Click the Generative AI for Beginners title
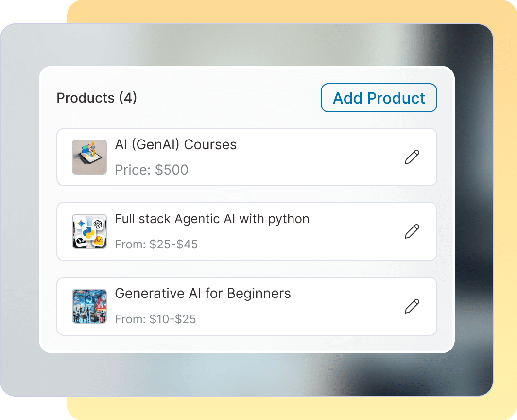Viewport: 517px width, 420px height. (x=202, y=293)
